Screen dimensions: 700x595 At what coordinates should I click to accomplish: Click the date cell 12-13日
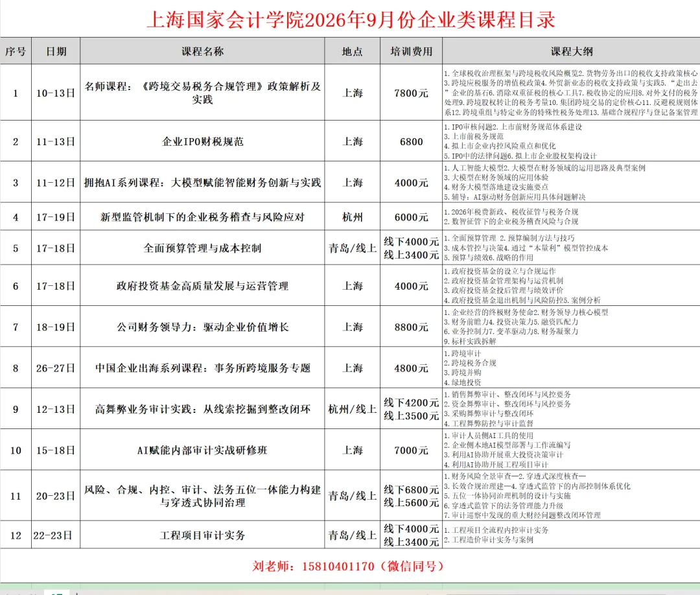click(x=56, y=409)
